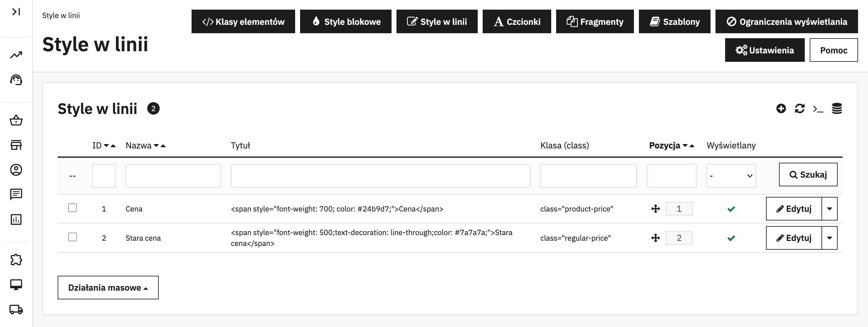868x327 pixels.
Task: Click the add new style plus icon
Action: point(781,109)
